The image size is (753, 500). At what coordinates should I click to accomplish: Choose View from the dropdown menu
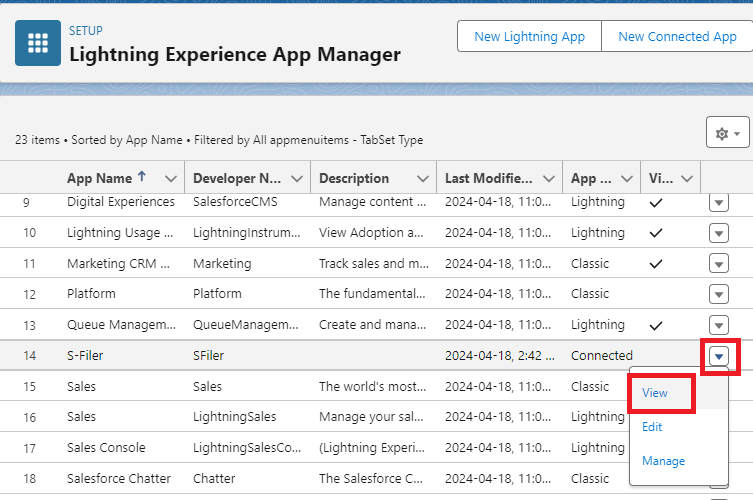coord(655,393)
